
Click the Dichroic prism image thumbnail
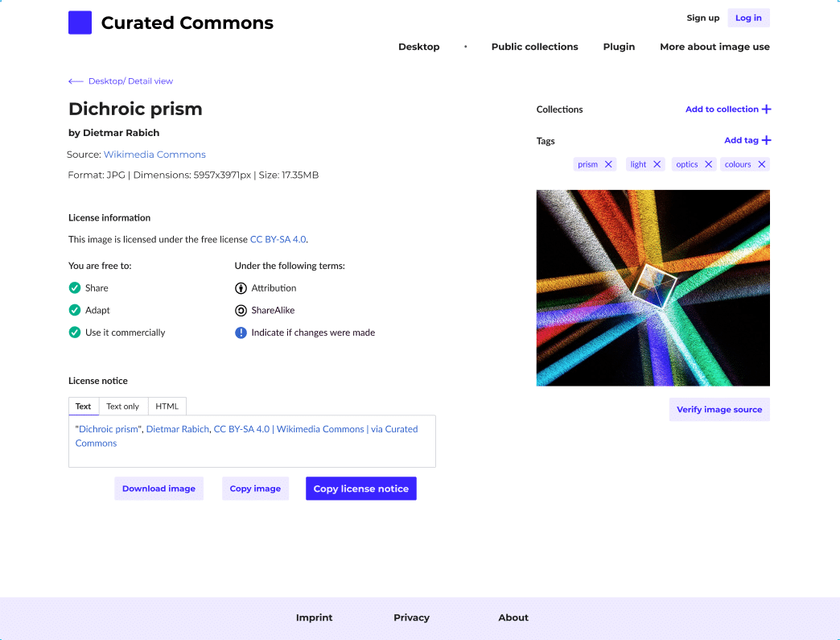pos(653,288)
